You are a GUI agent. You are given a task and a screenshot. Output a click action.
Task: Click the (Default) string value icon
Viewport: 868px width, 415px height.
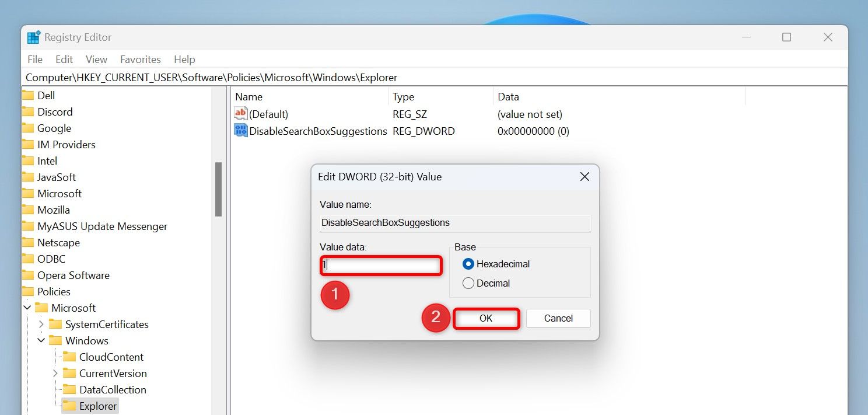pyautogui.click(x=241, y=114)
